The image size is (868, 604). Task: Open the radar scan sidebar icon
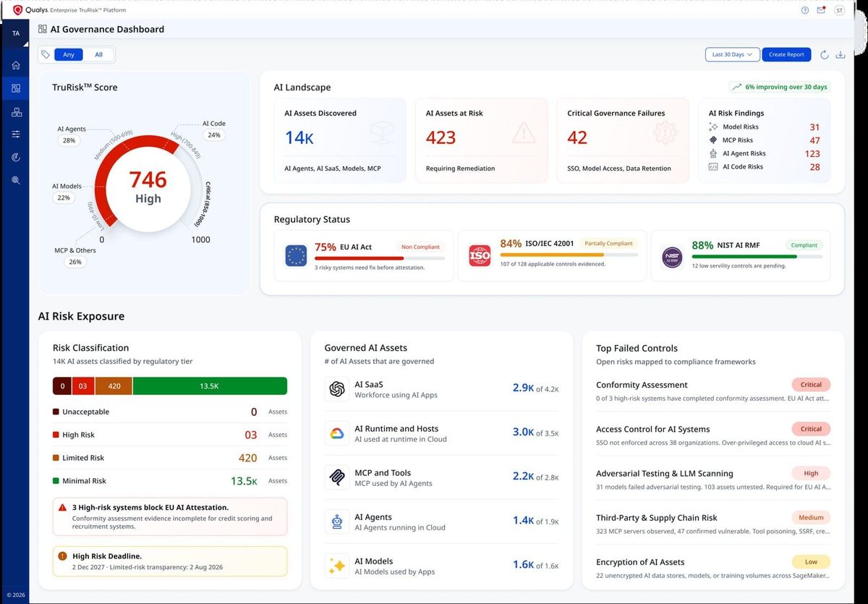(15, 157)
